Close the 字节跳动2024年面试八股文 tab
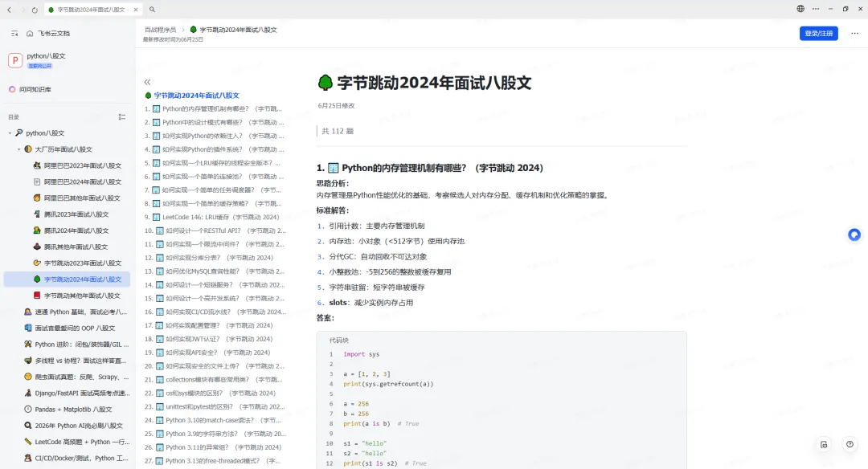This screenshot has height=469, width=868. 136,10
